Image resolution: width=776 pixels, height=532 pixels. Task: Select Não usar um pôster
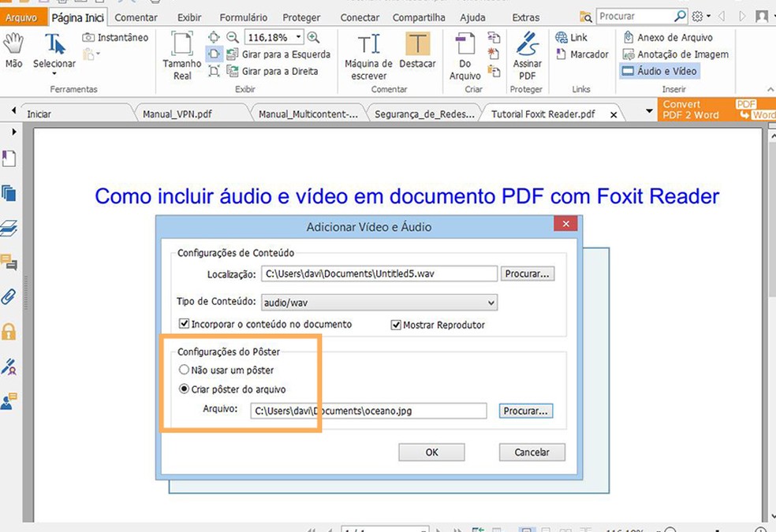(x=184, y=370)
